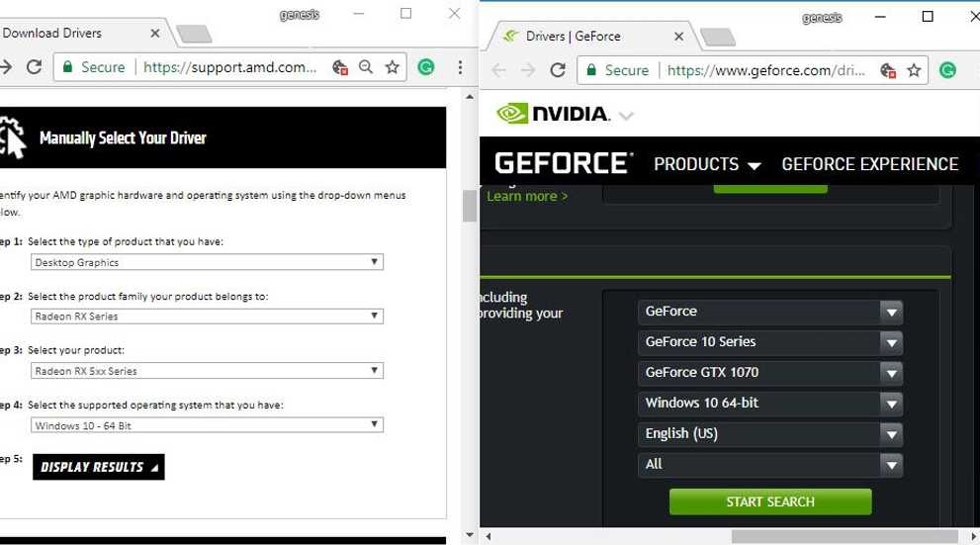
Task: Click the GEFORCE logo
Action: 563,163
